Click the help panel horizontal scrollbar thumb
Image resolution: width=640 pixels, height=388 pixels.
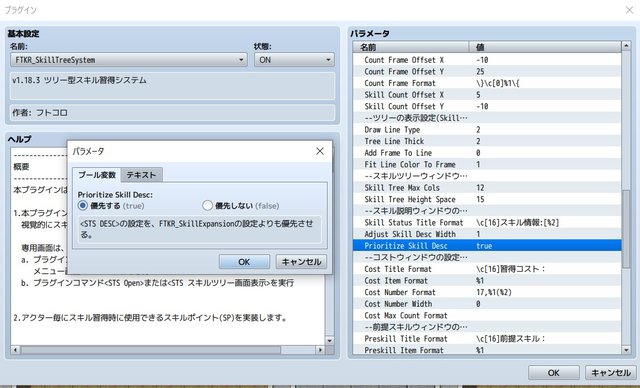coord(151,350)
